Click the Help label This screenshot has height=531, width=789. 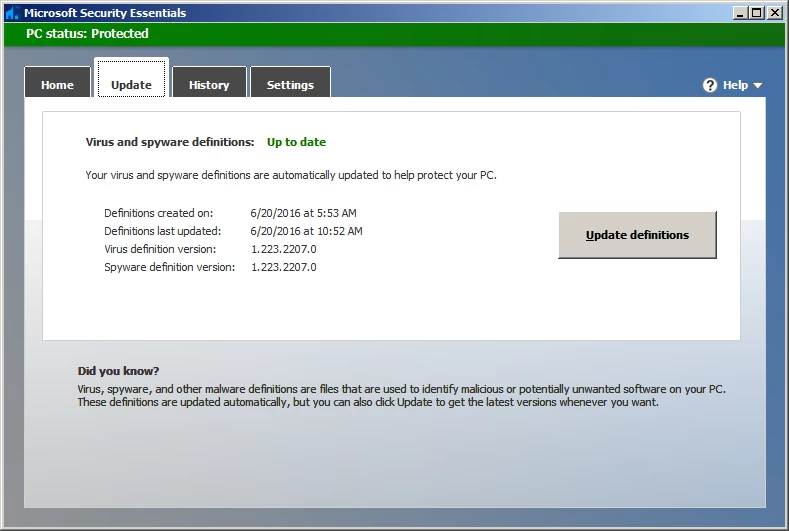735,85
